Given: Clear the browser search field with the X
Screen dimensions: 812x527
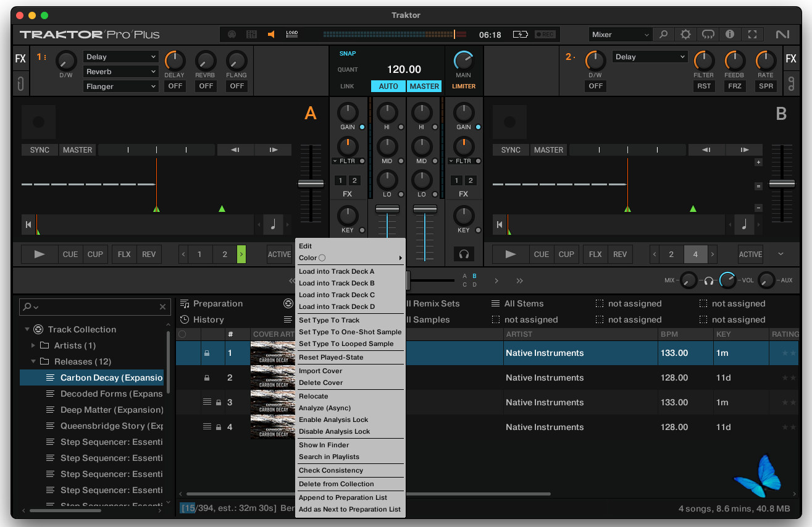Looking at the screenshot, I should click(x=163, y=306).
